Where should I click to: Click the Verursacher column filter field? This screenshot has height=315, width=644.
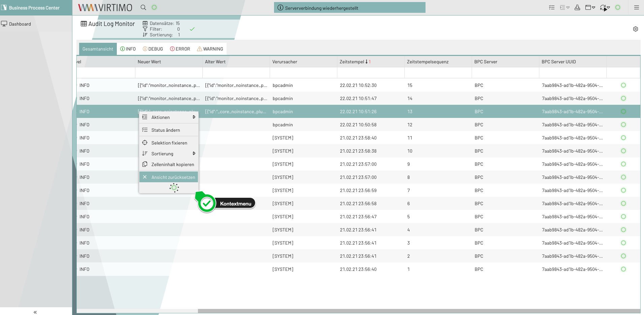coord(303,73)
